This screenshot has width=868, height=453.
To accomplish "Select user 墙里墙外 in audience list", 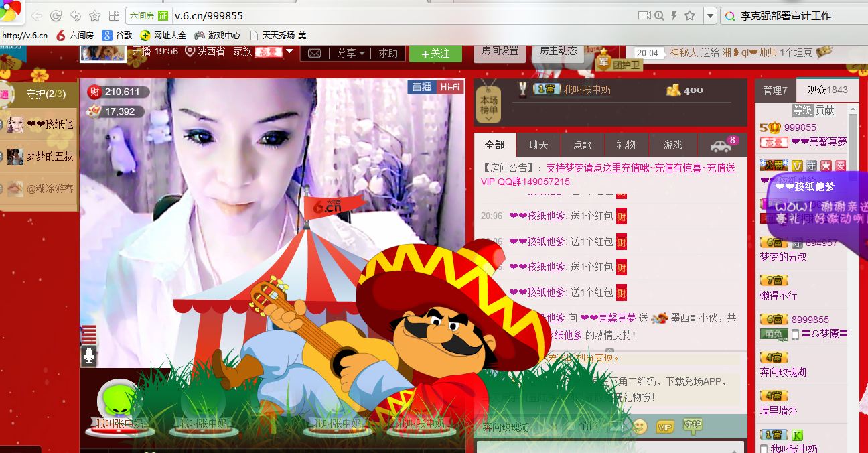I will click(779, 411).
